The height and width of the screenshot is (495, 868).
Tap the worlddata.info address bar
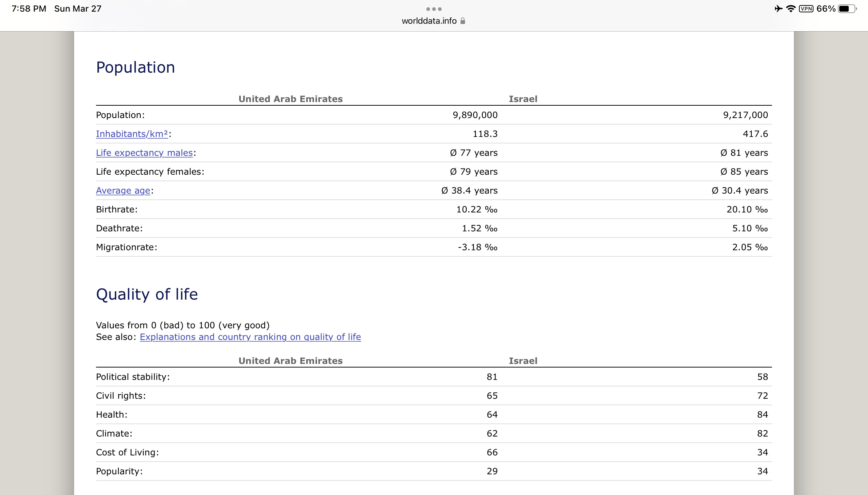(429, 21)
